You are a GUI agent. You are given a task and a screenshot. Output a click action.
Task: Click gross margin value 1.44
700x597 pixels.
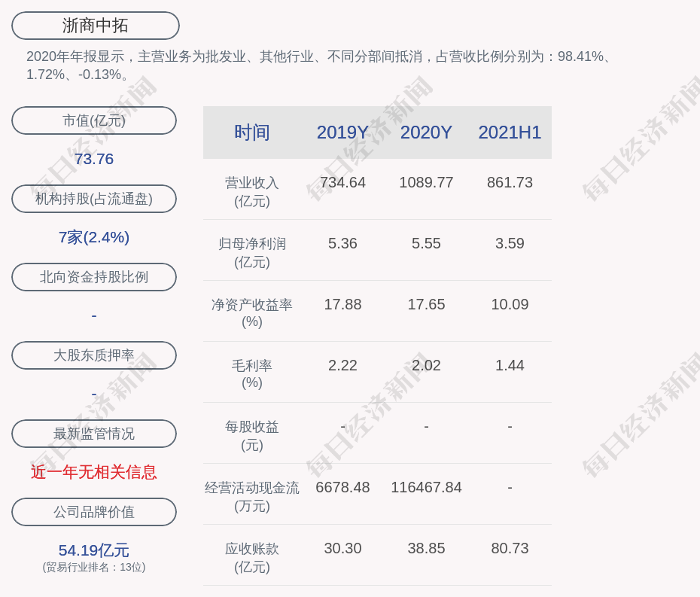(x=510, y=365)
